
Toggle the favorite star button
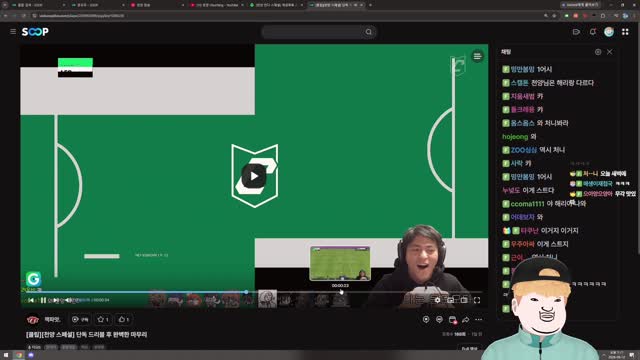103,319
